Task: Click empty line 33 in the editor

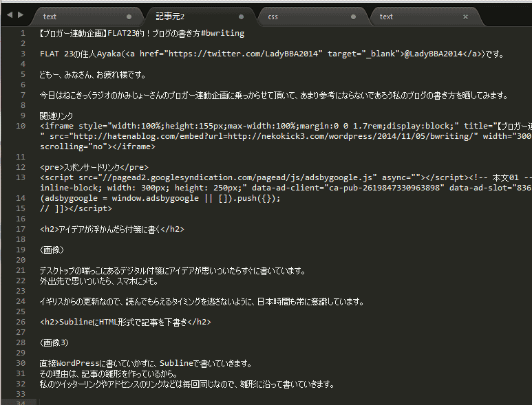Action: point(285,394)
